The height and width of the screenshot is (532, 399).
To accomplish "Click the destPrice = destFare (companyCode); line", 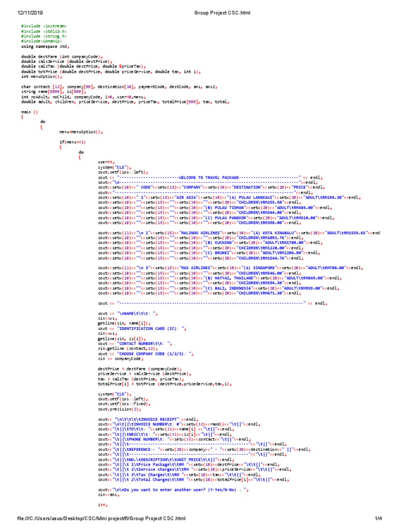I will tap(140, 369).
